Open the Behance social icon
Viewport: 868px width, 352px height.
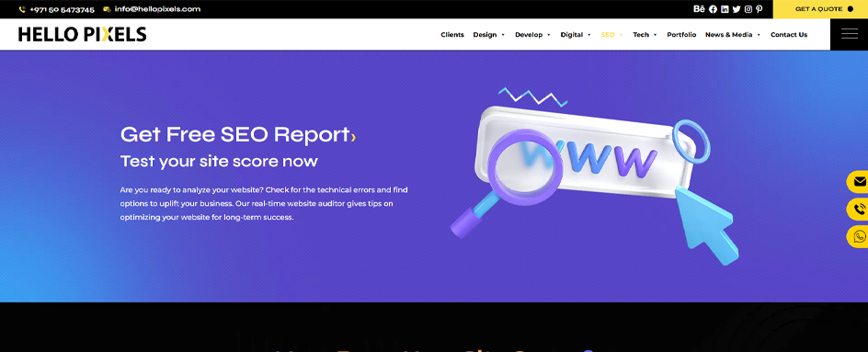699,9
